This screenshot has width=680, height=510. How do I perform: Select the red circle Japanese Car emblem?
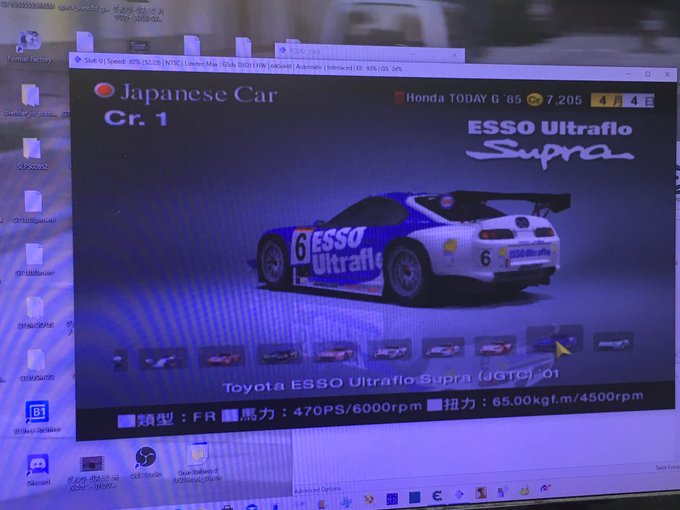(x=104, y=90)
